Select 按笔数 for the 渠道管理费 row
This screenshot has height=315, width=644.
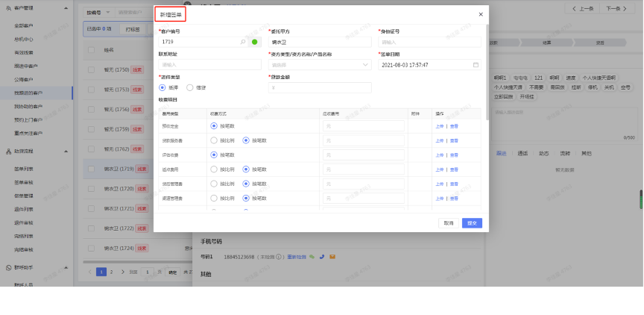pos(246,199)
